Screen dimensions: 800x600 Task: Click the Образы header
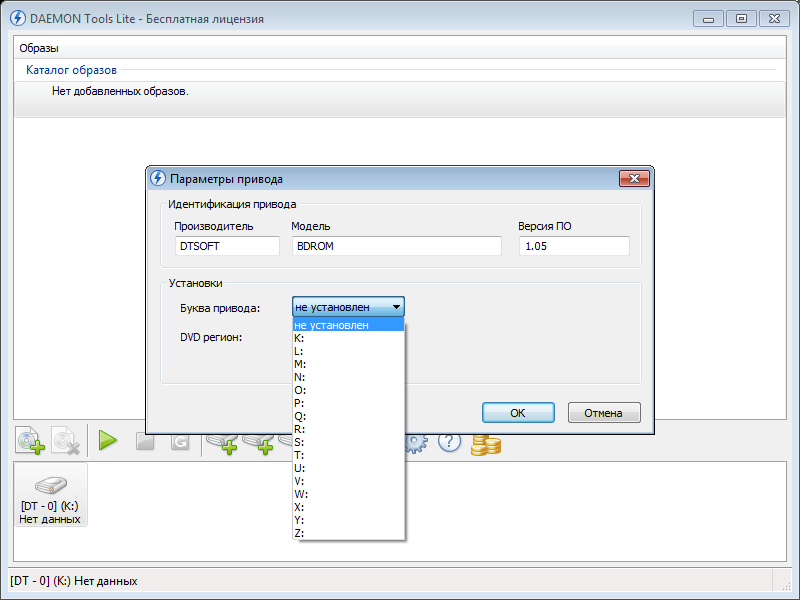coord(39,48)
